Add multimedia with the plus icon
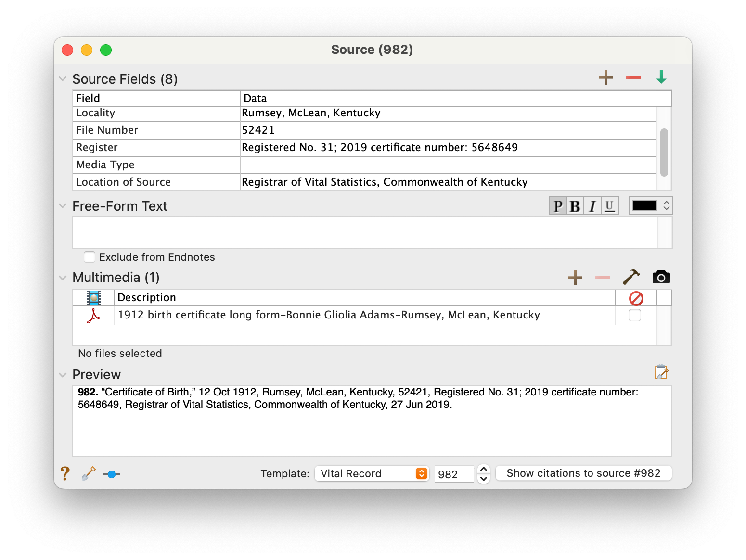Screen dimensions: 746x560 (x=575, y=278)
